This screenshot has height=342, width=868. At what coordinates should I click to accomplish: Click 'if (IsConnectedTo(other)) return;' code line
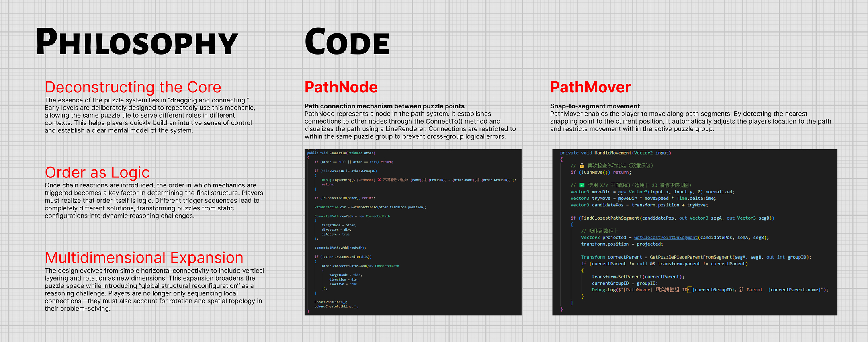(x=344, y=198)
